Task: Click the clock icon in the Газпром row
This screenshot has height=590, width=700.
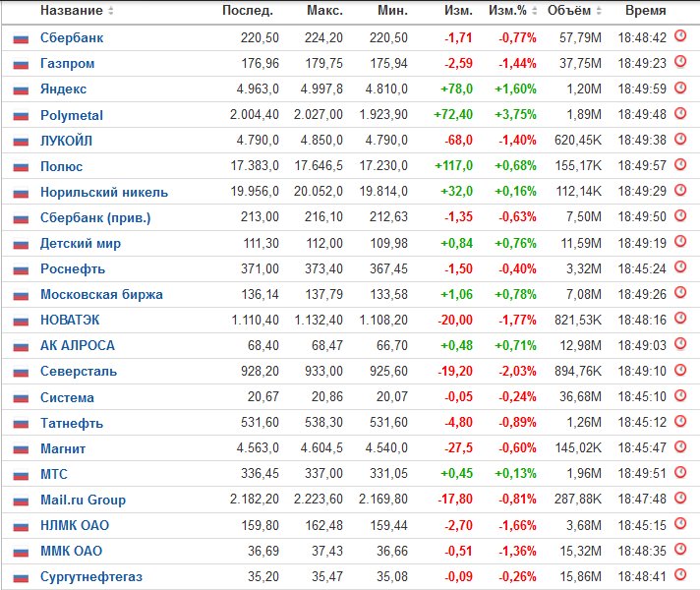Action: pos(680,61)
